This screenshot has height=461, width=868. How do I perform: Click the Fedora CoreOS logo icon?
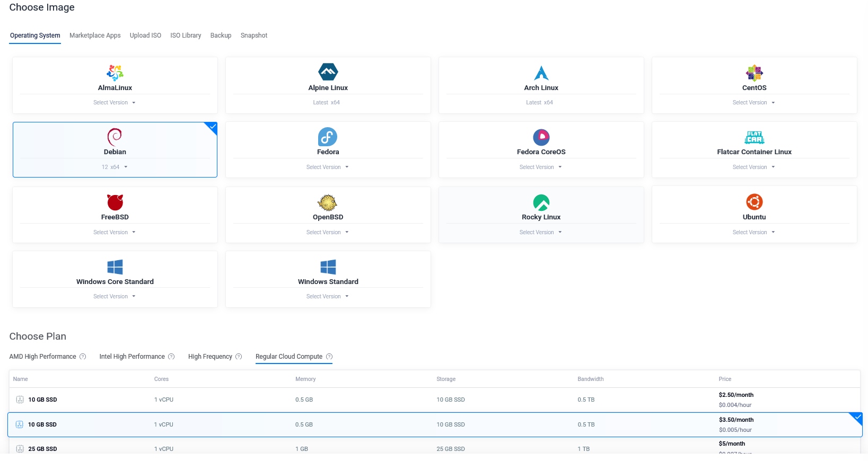click(541, 137)
